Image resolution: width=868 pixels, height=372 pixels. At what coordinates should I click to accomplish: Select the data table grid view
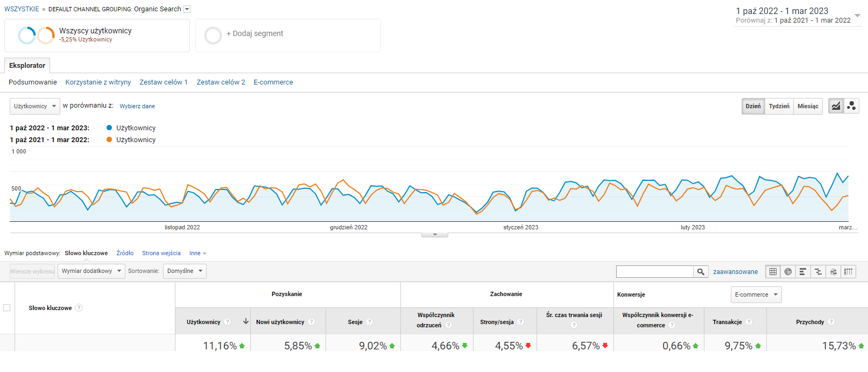(773, 272)
